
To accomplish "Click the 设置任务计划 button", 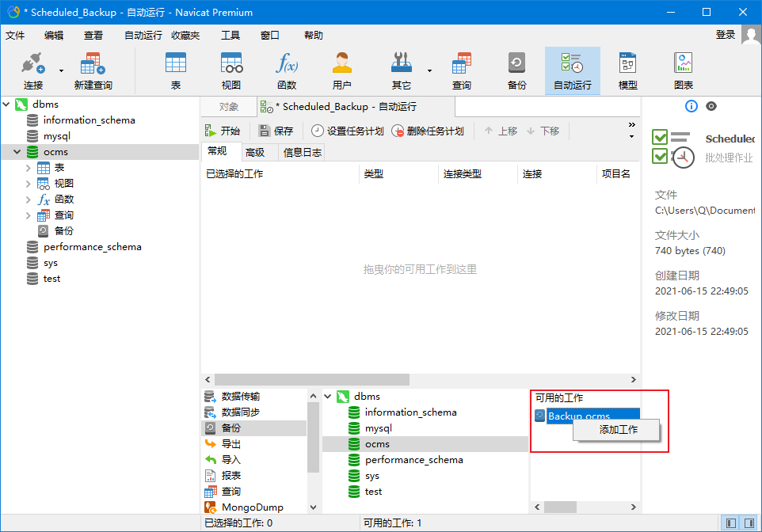I will pyautogui.click(x=347, y=131).
